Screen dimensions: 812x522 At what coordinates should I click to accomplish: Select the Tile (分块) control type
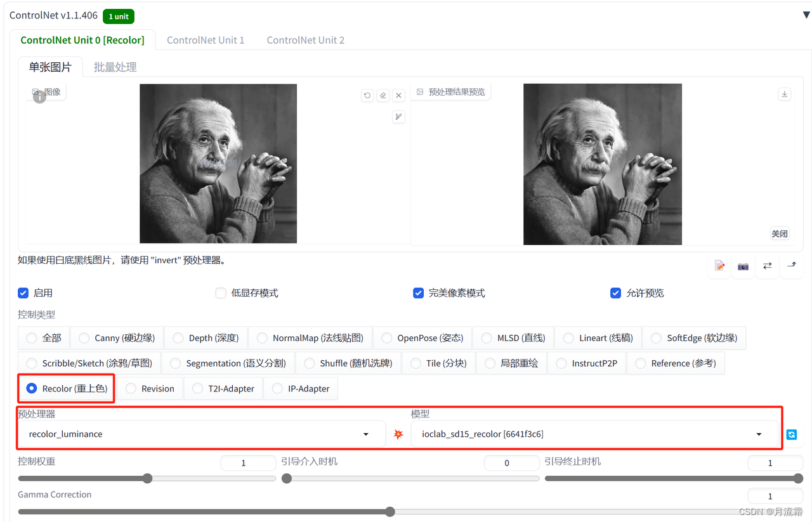pyautogui.click(x=438, y=363)
